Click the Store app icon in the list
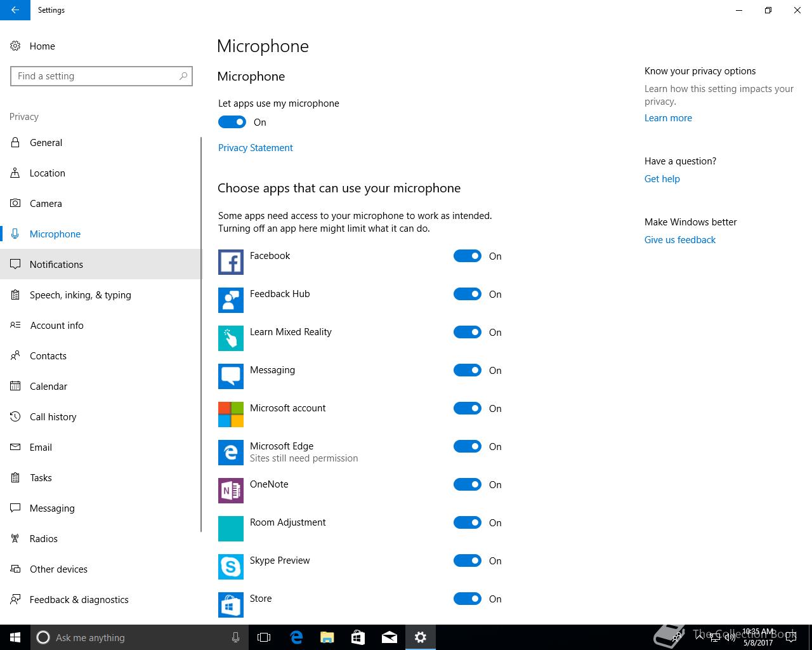Viewport: 812px width, 650px height. click(x=231, y=605)
